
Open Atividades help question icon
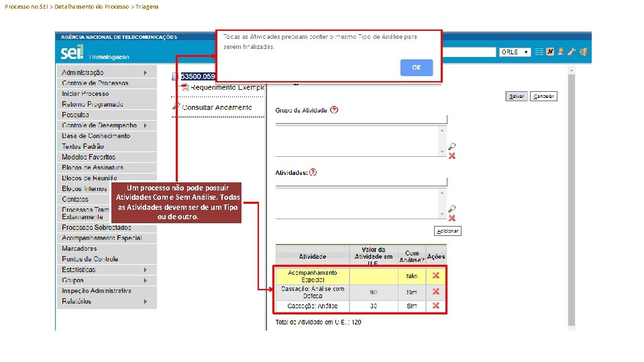coord(313,172)
